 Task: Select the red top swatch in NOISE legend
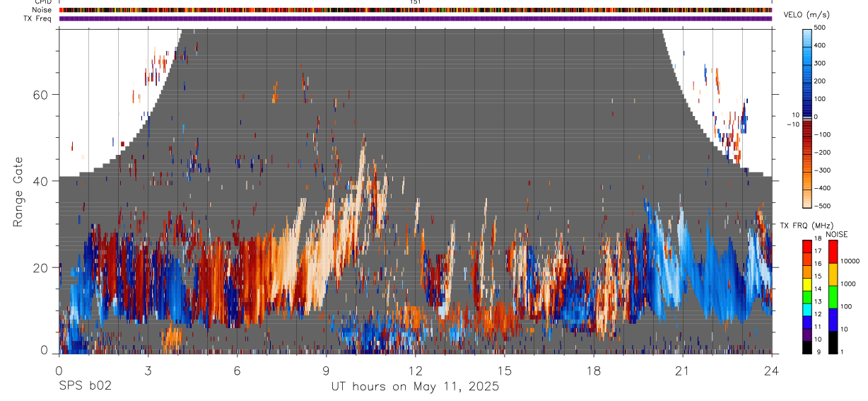[833, 251]
